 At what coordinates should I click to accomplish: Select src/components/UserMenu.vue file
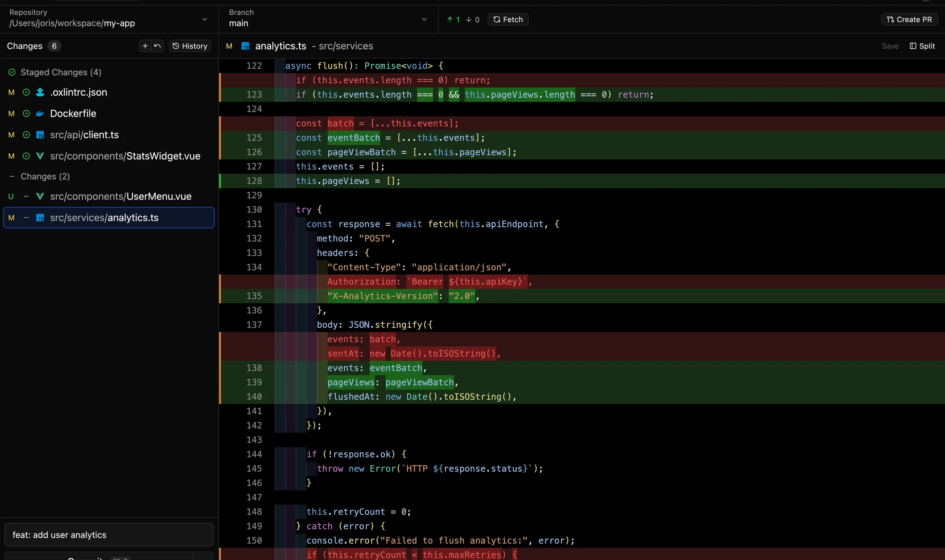click(109, 197)
